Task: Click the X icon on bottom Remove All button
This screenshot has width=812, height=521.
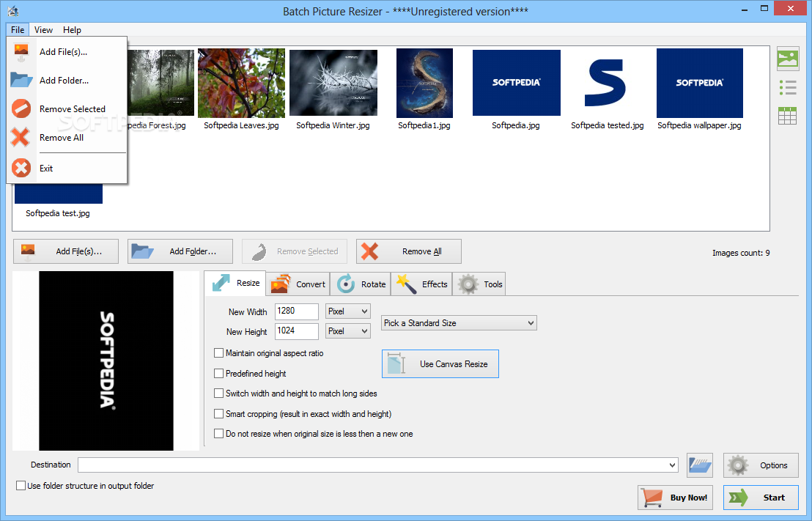Action: click(x=370, y=251)
